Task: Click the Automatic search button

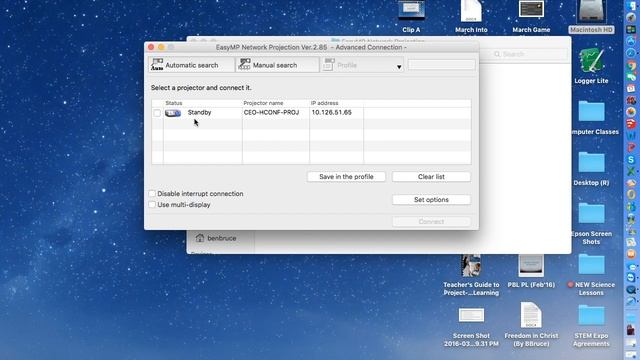Action: click(191, 65)
